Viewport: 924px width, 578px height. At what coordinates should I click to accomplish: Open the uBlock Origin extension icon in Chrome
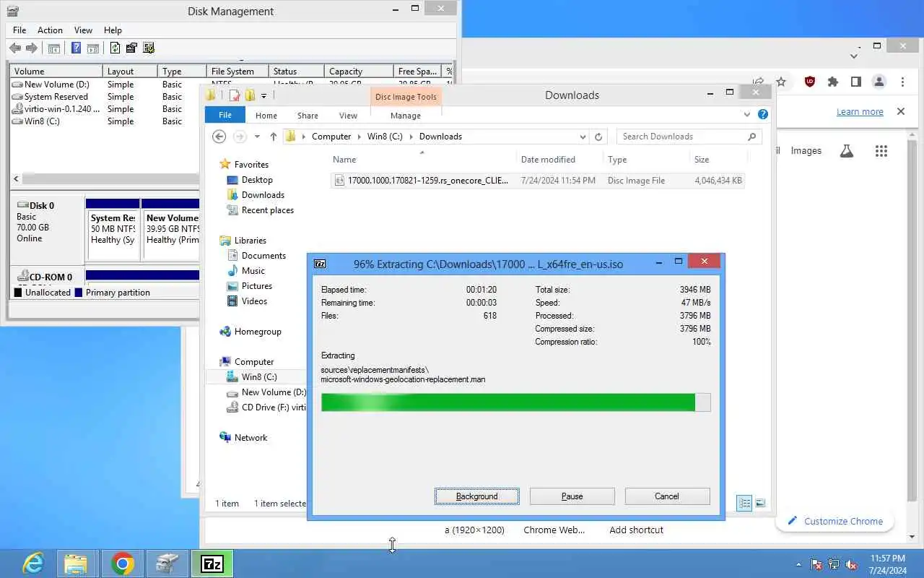click(x=810, y=82)
